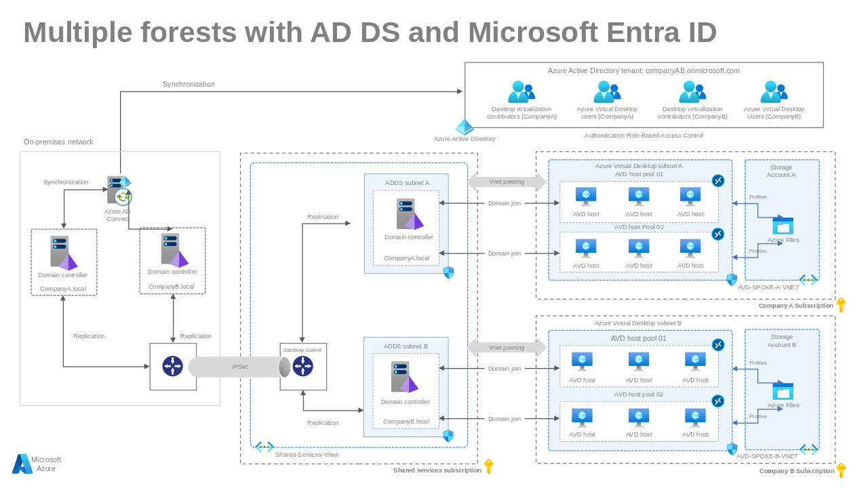Screen dimensions: 868x488
Task: Click the Company A Subscription key icon
Action: click(841, 305)
